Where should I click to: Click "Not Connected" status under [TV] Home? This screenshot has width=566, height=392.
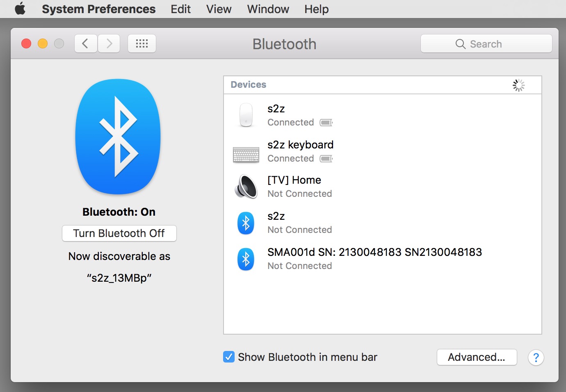[x=300, y=194]
